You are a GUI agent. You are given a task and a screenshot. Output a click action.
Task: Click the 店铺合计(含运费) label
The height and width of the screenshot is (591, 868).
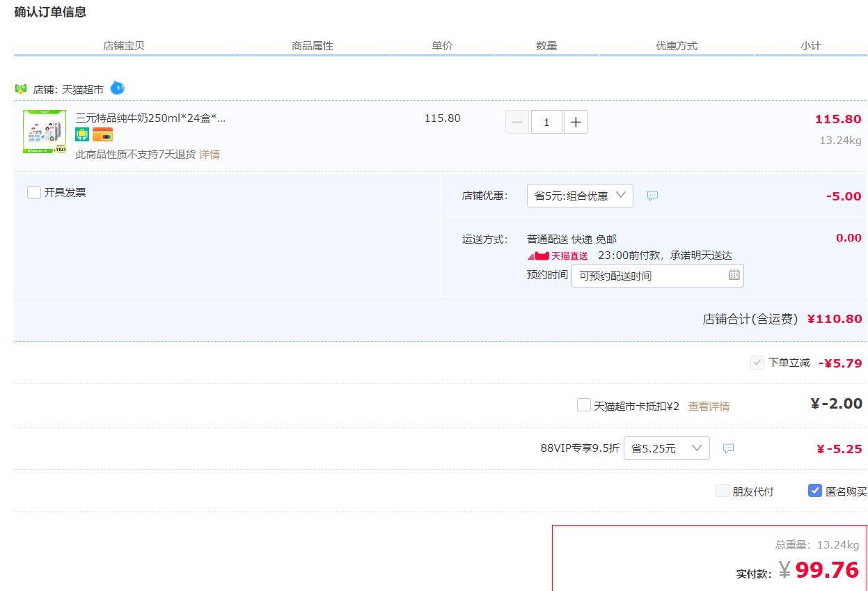click(x=750, y=319)
